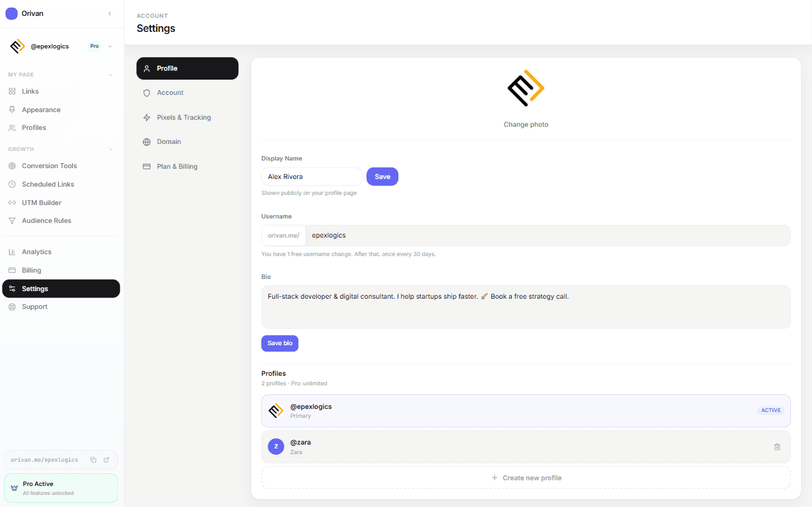Screen dimensions: 812x507
Task: Click the profile photo logo
Action: (x=526, y=88)
